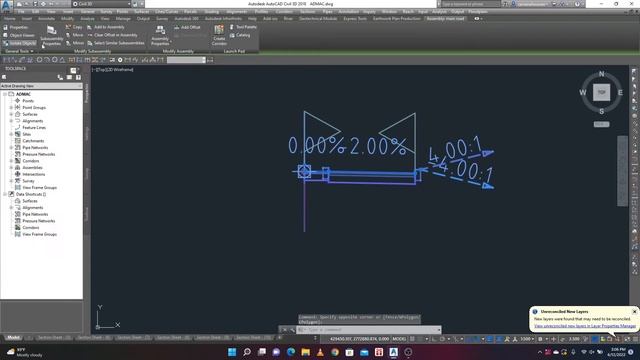Launch the Create Corridor tool

coord(219,35)
